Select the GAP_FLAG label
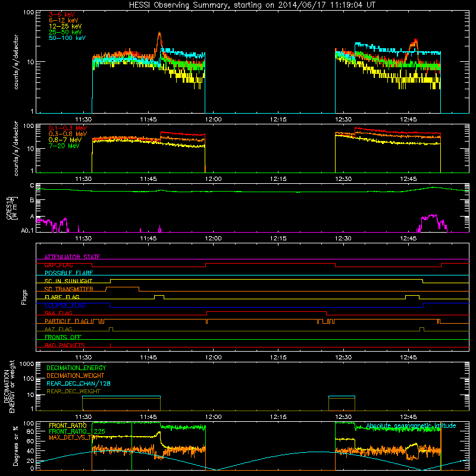 click(58, 265)
